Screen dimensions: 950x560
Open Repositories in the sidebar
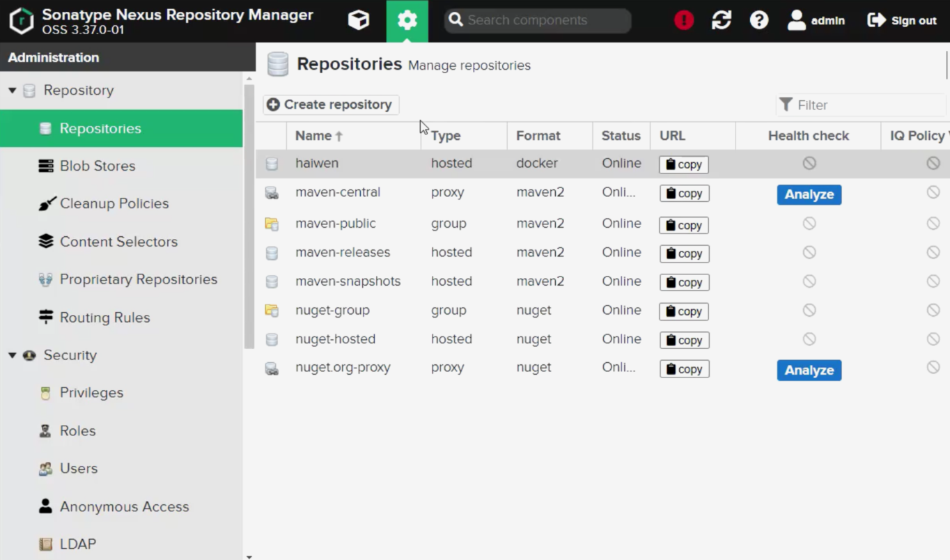pos(121,128)
